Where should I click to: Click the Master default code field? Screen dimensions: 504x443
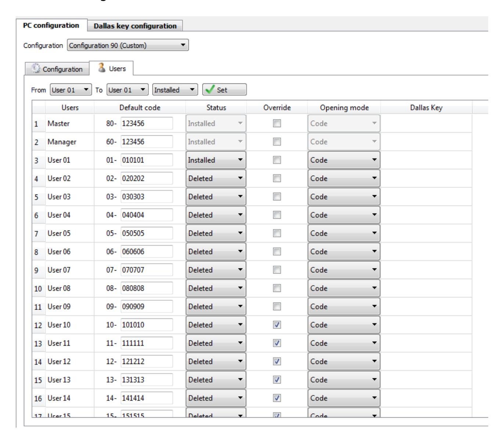147,124
